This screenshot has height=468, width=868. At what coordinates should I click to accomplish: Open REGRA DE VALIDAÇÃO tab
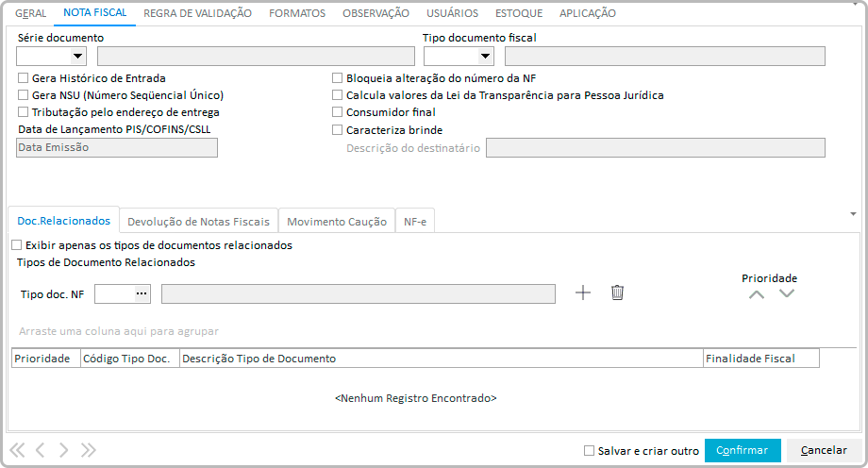[x=197, y=13]
